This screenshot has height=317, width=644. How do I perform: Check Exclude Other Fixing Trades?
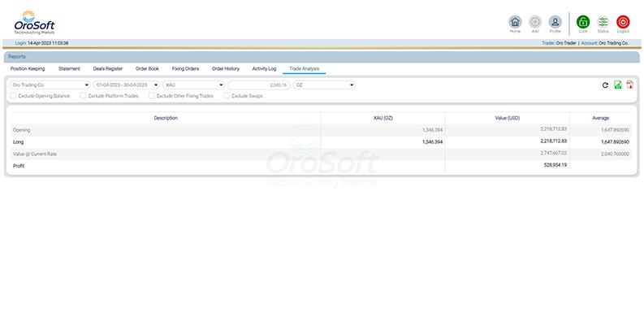click(x=152, y=96)
